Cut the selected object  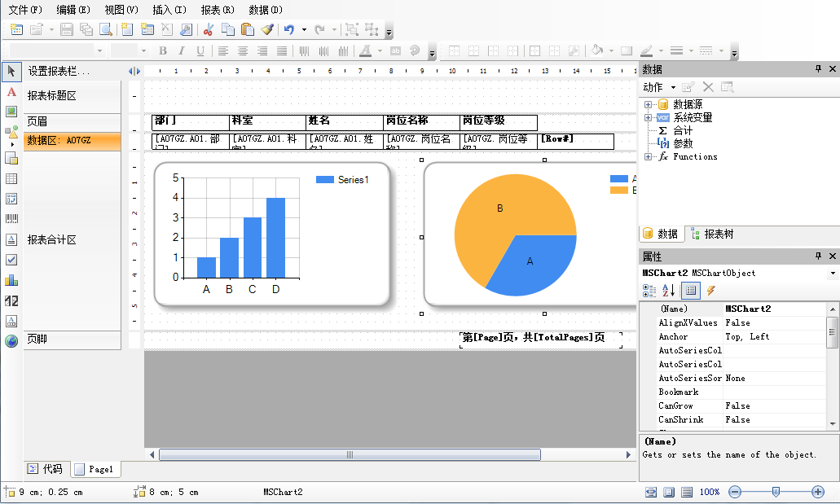[x=209, y=29]
